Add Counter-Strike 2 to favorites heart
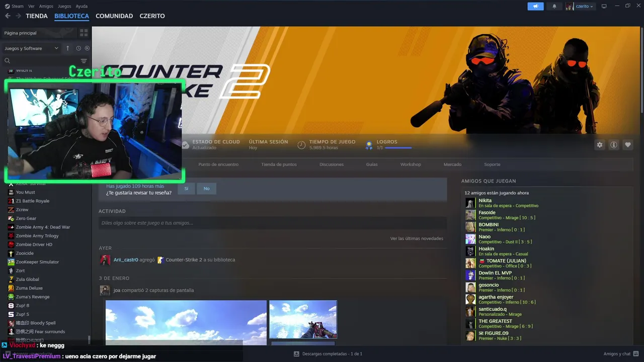 coord(628,145)
